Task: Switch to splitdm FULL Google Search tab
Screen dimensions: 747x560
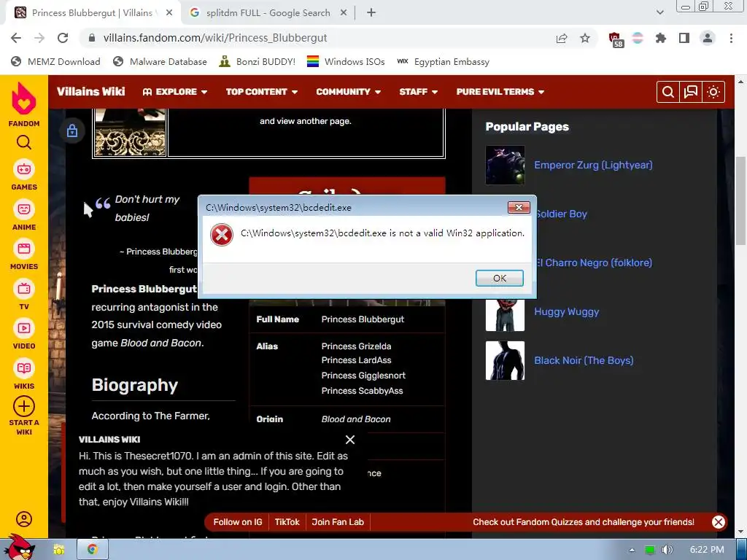Action: 268,13
